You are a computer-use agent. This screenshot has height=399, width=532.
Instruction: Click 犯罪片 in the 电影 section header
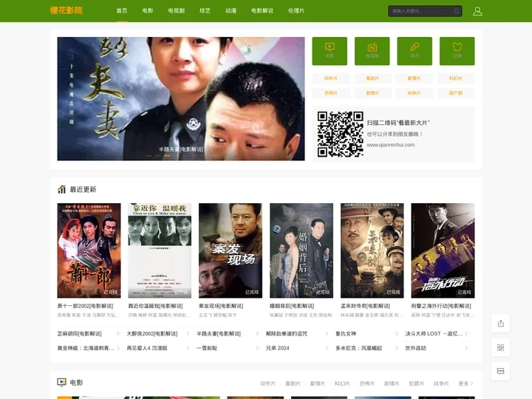tap(416, 383)
